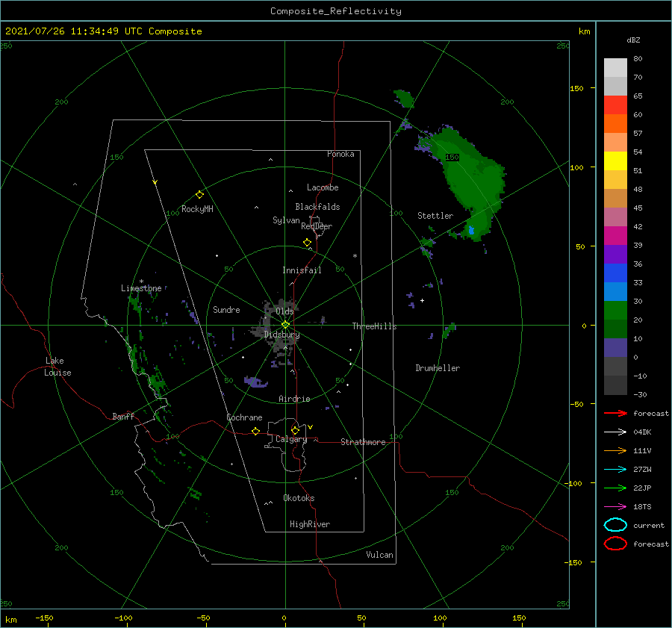Click the ThreeHills city label
Image resolution: width=672 pixels, height=628 pixels.
375,326
